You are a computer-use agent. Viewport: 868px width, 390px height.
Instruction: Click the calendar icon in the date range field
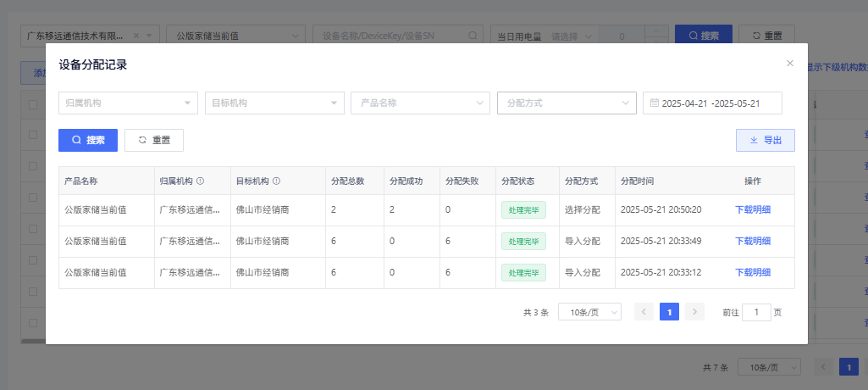point(655,103)
